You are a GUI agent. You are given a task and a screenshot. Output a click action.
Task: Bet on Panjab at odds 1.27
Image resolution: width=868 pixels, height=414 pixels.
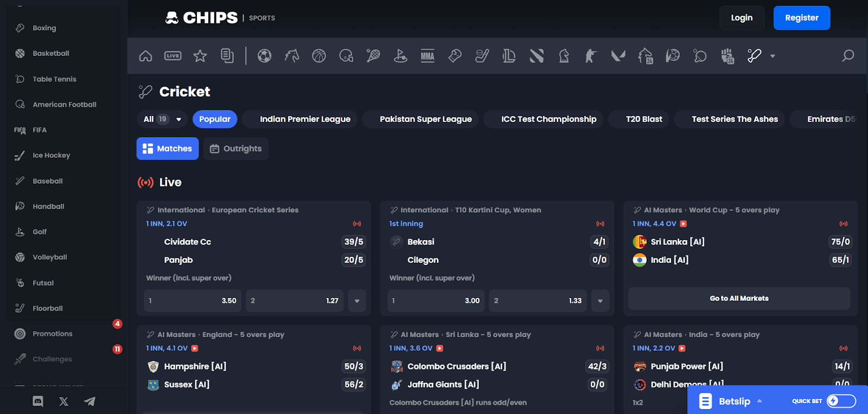coord(295,301)
